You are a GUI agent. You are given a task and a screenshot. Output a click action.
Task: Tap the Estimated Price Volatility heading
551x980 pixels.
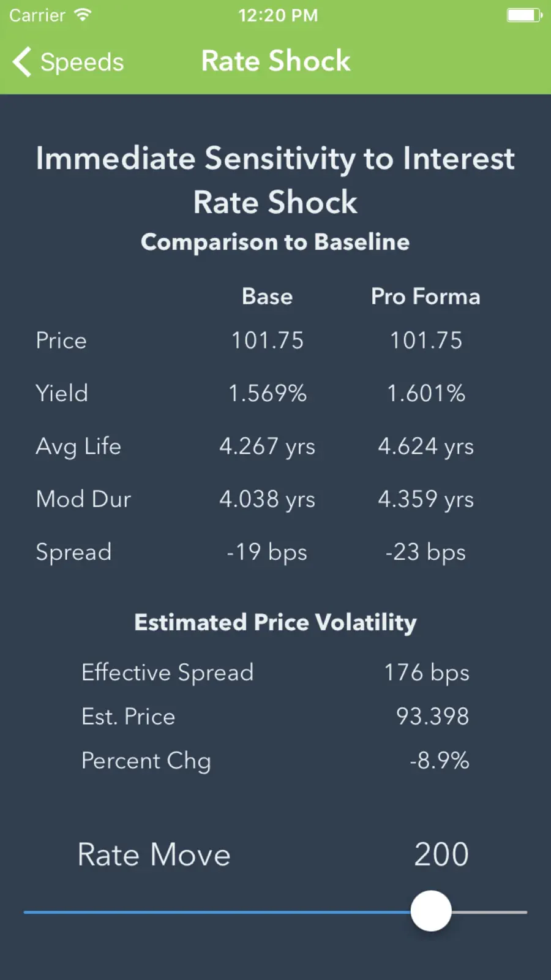[275, 622]
